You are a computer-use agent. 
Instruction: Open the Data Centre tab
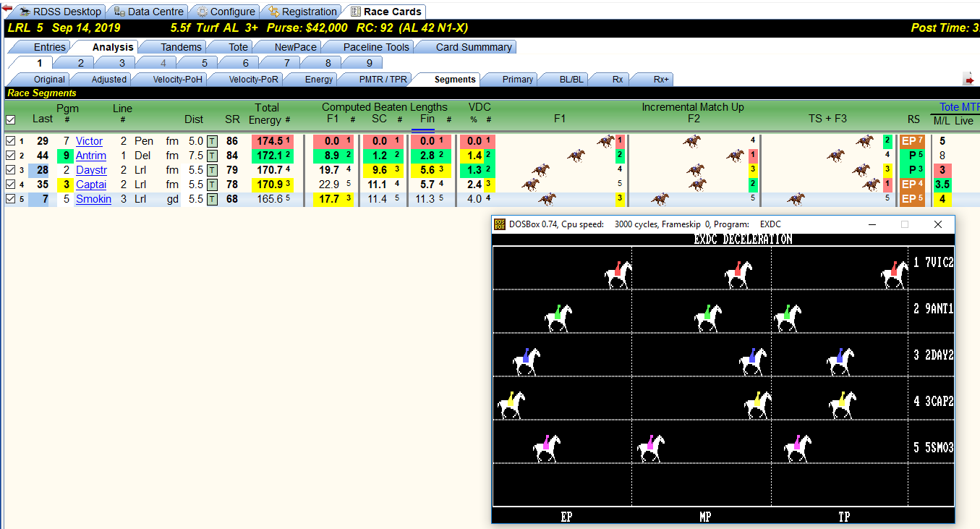click(x=149, y=12)
